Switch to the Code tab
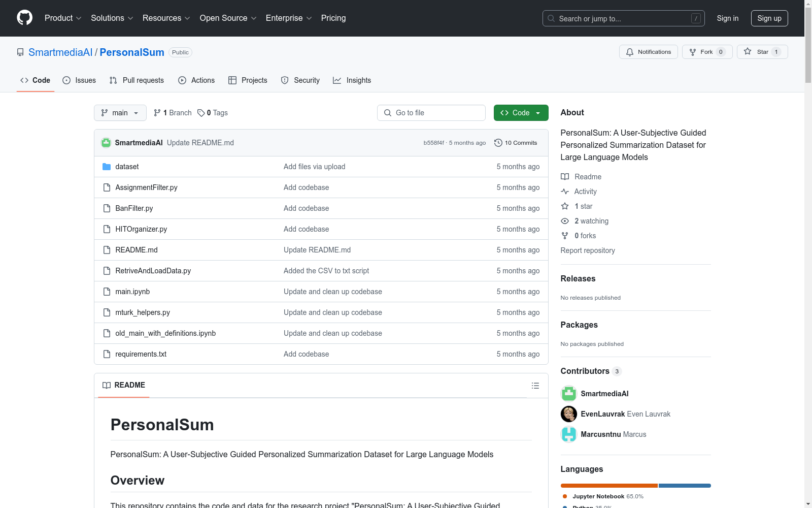This screenshot has height=508, width=812. click(36, 80)
